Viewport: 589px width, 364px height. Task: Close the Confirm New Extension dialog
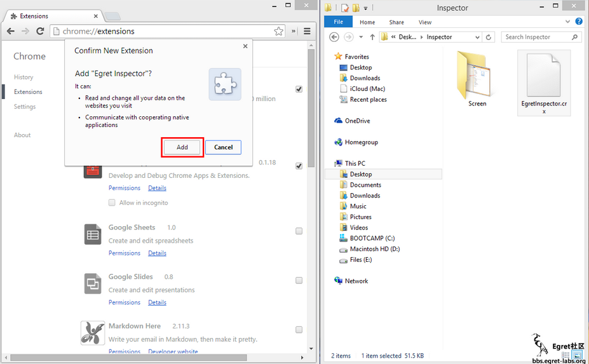[245, 46]
